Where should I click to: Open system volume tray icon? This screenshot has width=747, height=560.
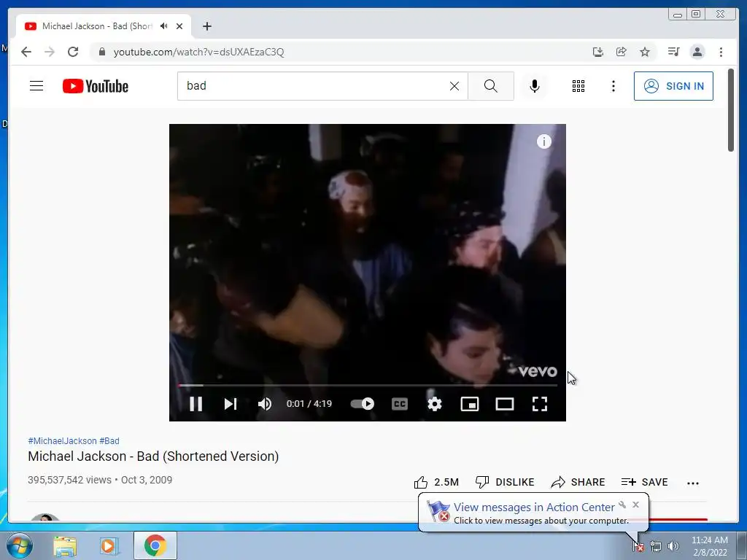point(673,546)
